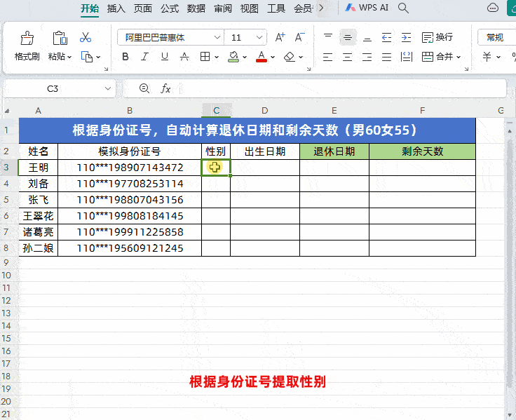Select the column D header

click(265, 111)
